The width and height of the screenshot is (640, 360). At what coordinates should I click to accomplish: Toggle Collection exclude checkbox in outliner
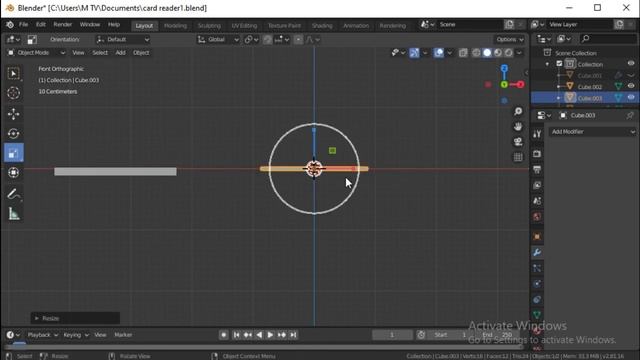[559, 64]
